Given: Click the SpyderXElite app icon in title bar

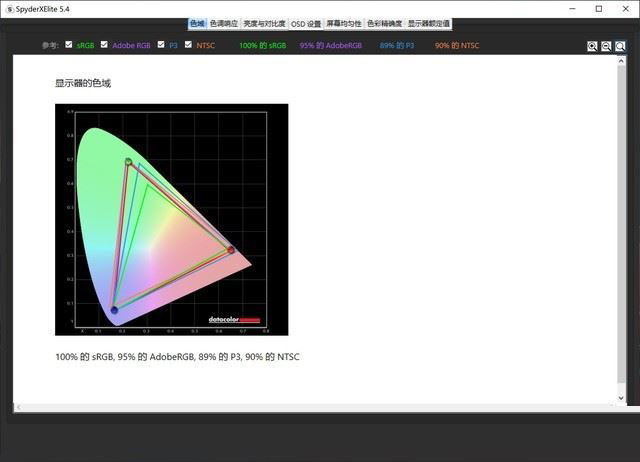Looking at the screenshot, I should (x=9, y=9).
